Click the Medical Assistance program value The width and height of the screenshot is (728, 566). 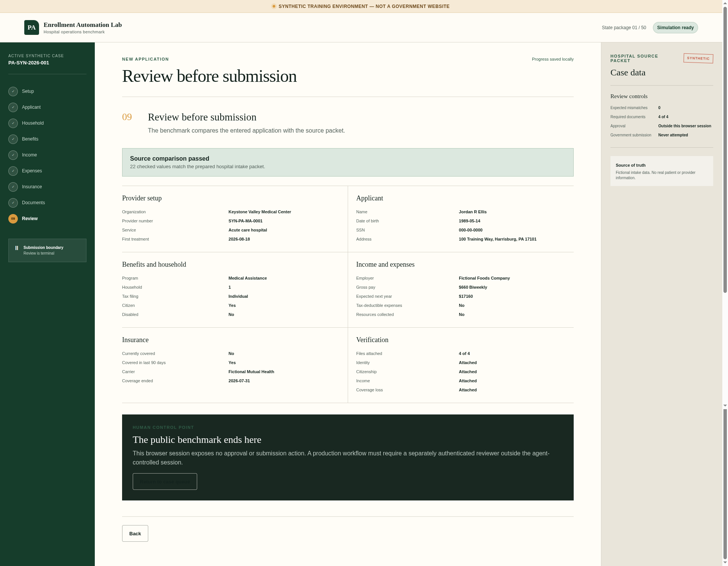click(248, 278)
